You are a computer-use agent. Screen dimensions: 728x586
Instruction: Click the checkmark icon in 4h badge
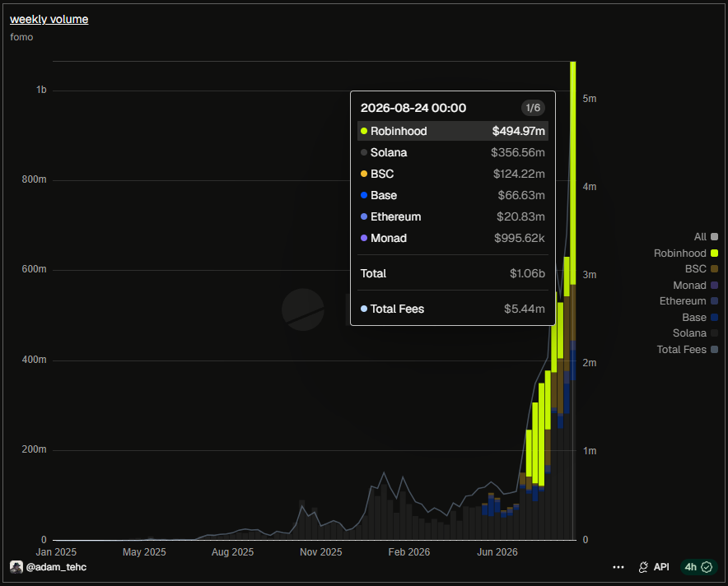(x=707, y=567)
